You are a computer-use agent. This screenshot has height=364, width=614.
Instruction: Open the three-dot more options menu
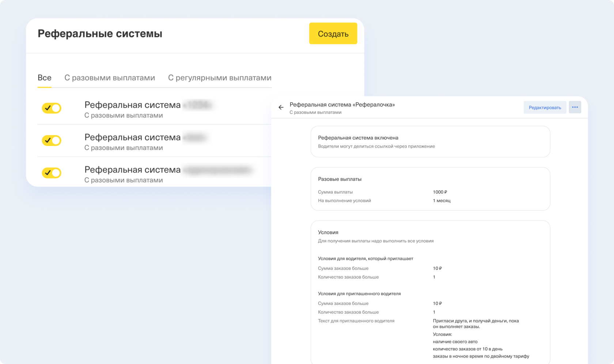coord(575,107)
